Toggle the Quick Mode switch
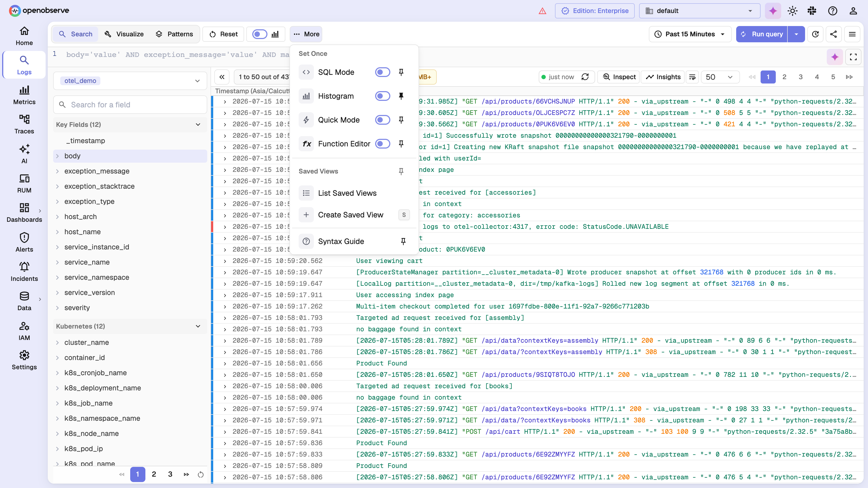The image size is (868, 488). (x=382, y=120)
